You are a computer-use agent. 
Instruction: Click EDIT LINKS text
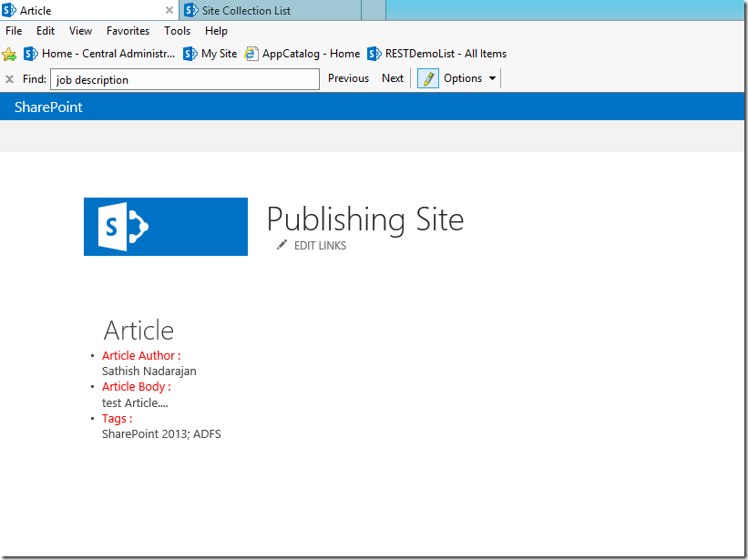(x=320, y=246)
